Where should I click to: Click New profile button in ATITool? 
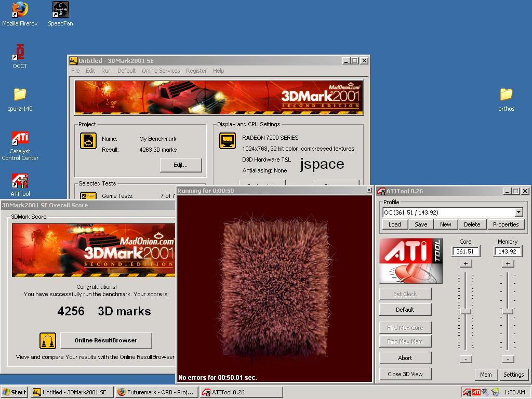[445, 224]
